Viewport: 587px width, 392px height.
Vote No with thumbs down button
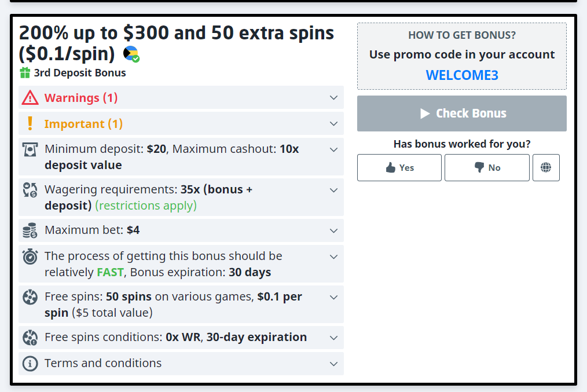click(x=487, y=168)
